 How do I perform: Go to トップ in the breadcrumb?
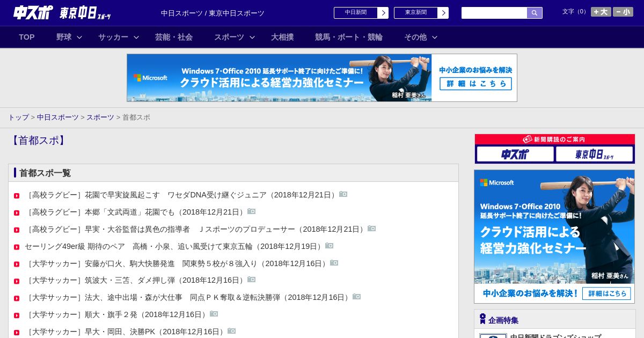click(x=18, y=117)
